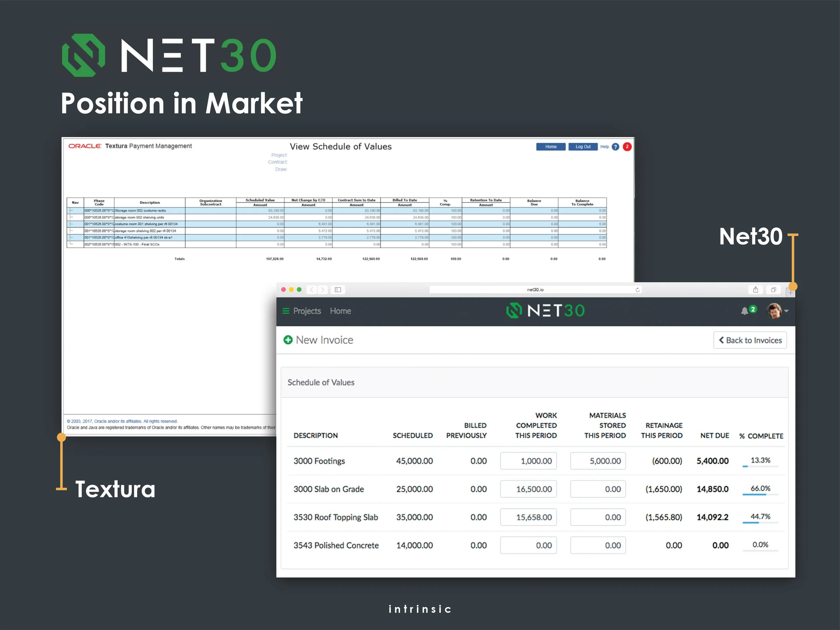Screen dimensions: 840x630
Task: Toggle the browser sidebar icon
Action: tap(338, 290)
